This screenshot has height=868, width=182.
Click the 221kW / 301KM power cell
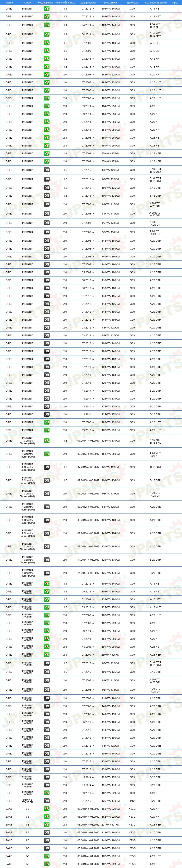point(111,825)
